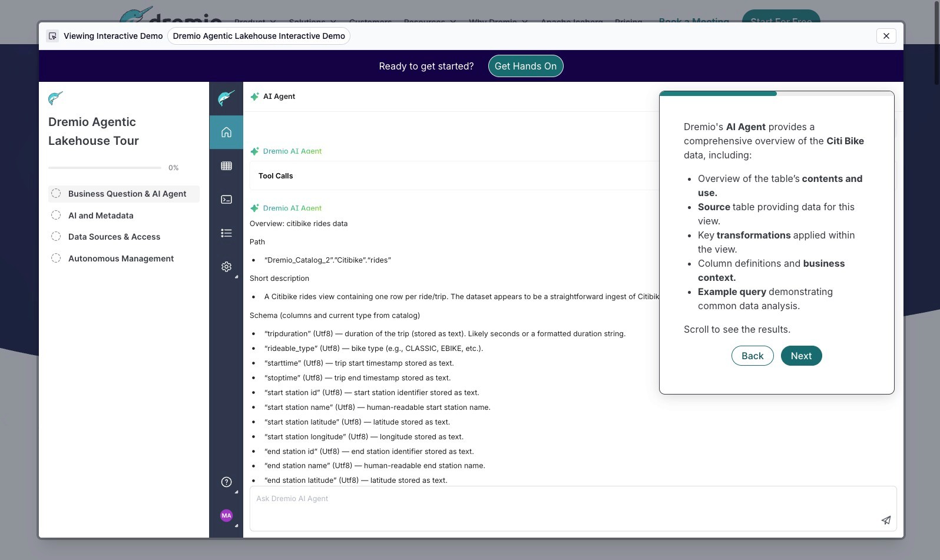Click the Home icon in dark sidebar
This screenshot has height=560, width=940.
226,132
